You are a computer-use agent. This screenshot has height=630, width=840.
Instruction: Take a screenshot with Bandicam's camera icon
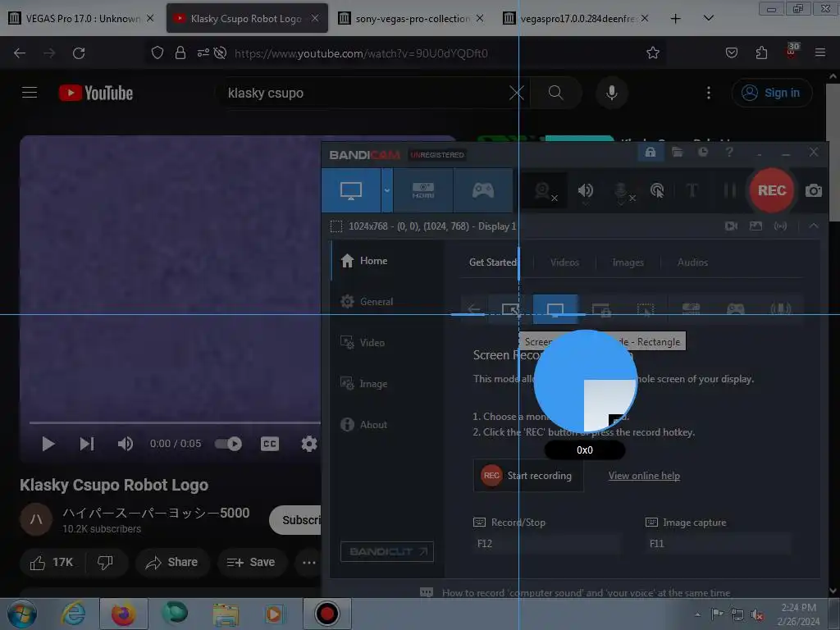click(x=813, y=190)
